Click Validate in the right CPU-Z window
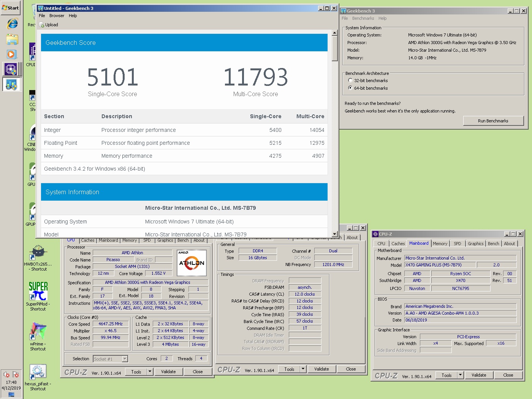 coord(479,375)
